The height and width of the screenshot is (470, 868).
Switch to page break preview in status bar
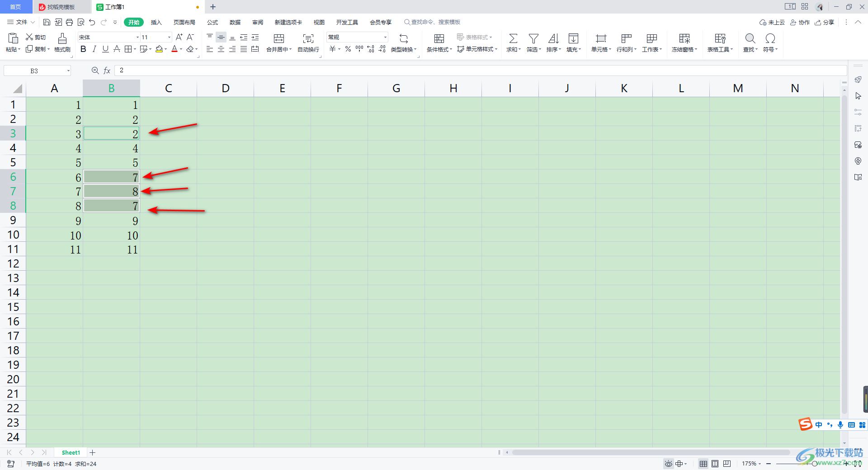[x=727, y=464]
